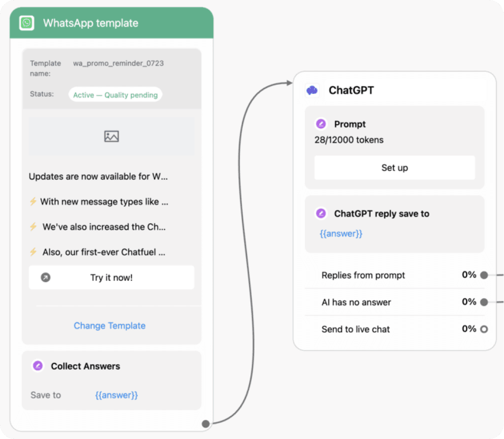The height and width of the screenshot is (439, 504).
Task: Click the lightning bolt before 'With new message types'
Action: pyautogui.click(x=33, y=202)
